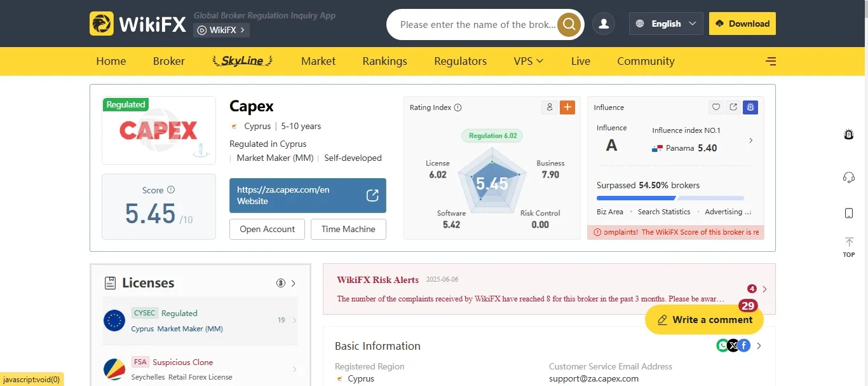
Task: Open the Market menu item
Action: pyautogui.click(x=318, y=61)
